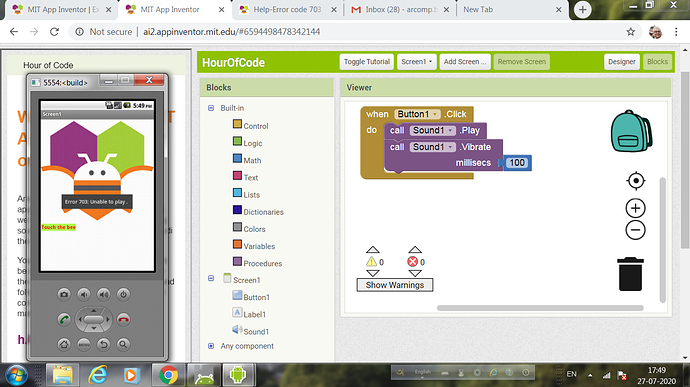
Task: Toggle the Blocks view button
Action: (x=657, y=62)
